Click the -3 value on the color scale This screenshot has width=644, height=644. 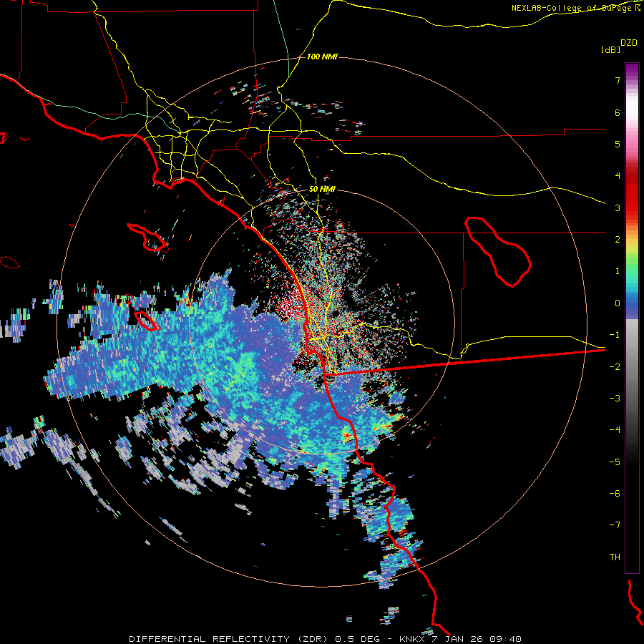tap(615, 399)
